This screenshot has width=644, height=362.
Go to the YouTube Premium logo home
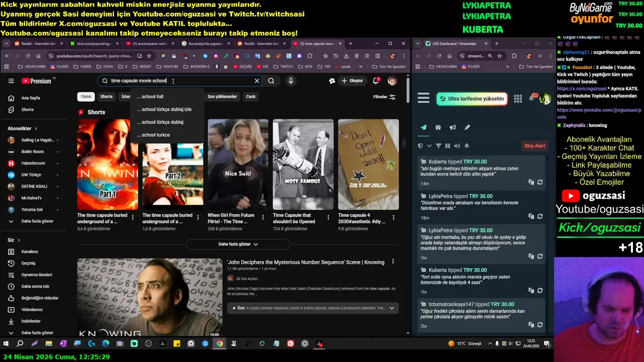[x=36, y=81]
